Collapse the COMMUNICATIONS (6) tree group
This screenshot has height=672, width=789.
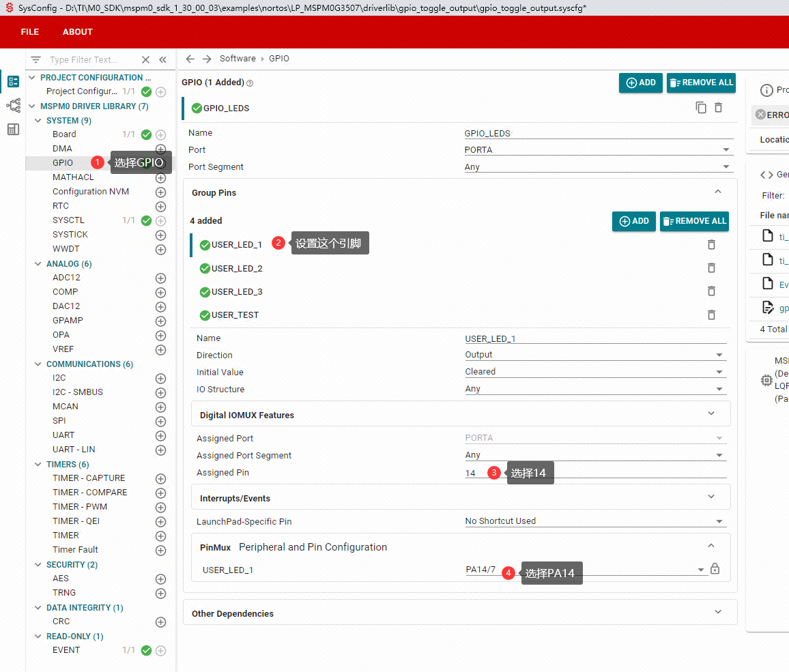coord(38,364)
